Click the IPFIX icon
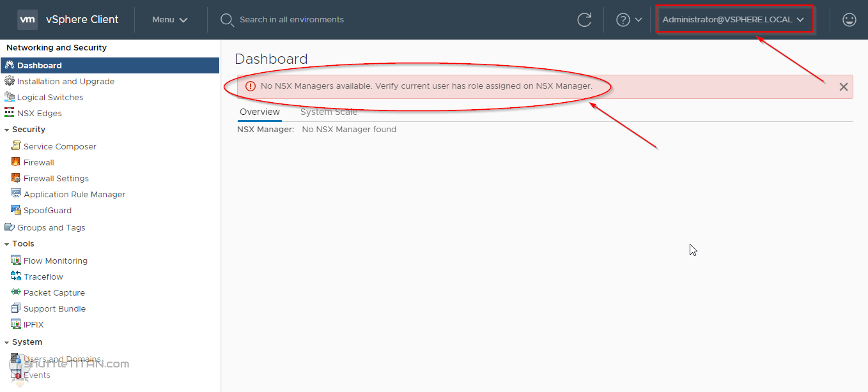 [x=16, y=324]
